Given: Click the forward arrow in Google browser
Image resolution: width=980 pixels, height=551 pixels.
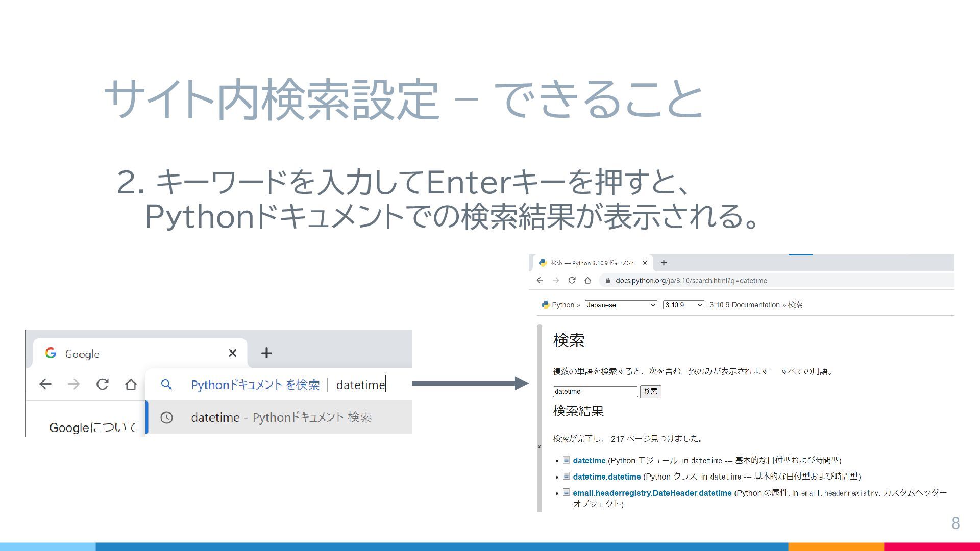Looking at the screenshot, I should pos(74,384).
